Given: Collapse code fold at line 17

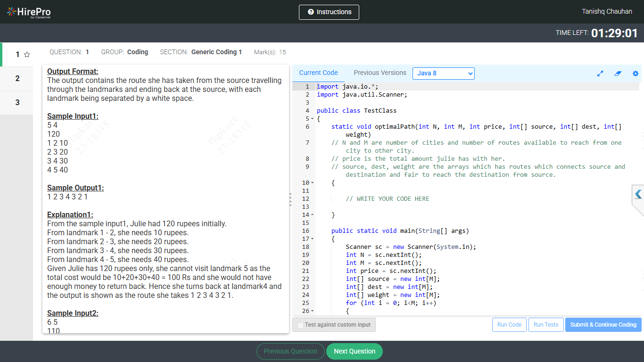Looking at the screenshot, I should point(312,239).
